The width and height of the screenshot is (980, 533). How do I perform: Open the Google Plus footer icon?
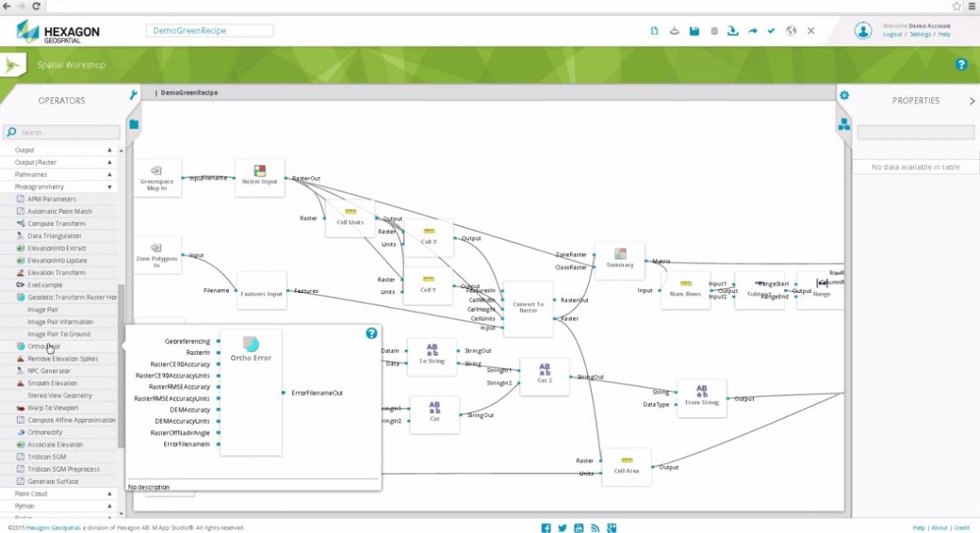click(x=611, y=528)
